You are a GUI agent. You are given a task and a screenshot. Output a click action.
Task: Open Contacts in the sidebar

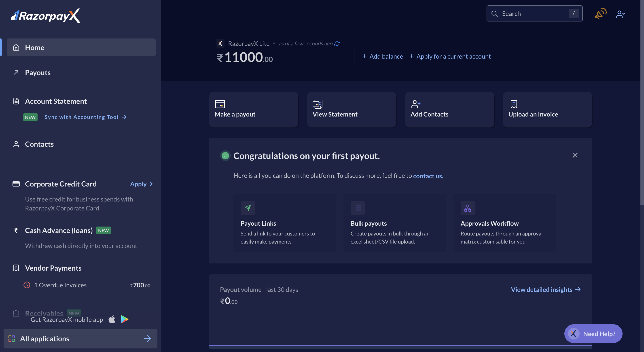39,144
